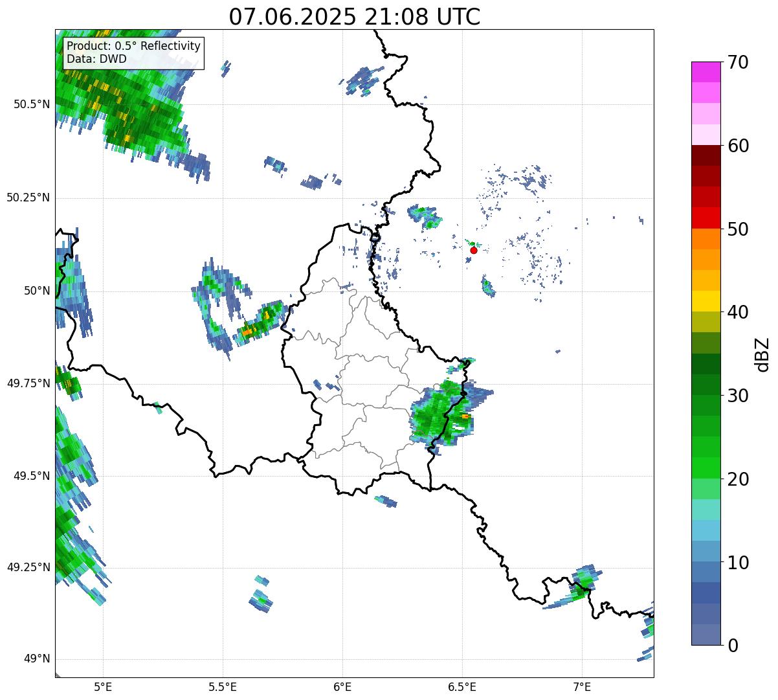Screen dimensions: 778x700
Task: Click the colorbar tick label 50
Action: pos(738,229)
